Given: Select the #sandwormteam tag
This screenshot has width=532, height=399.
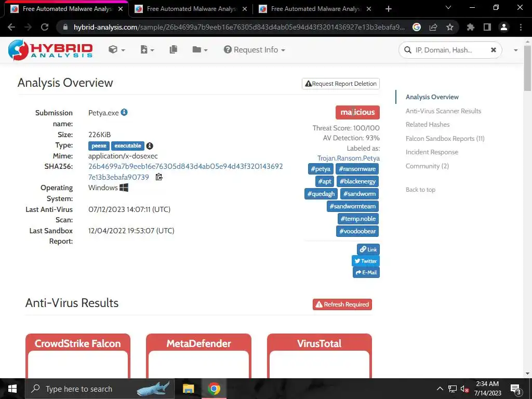Looking at the screenshot, I should (x=353, y=206).
